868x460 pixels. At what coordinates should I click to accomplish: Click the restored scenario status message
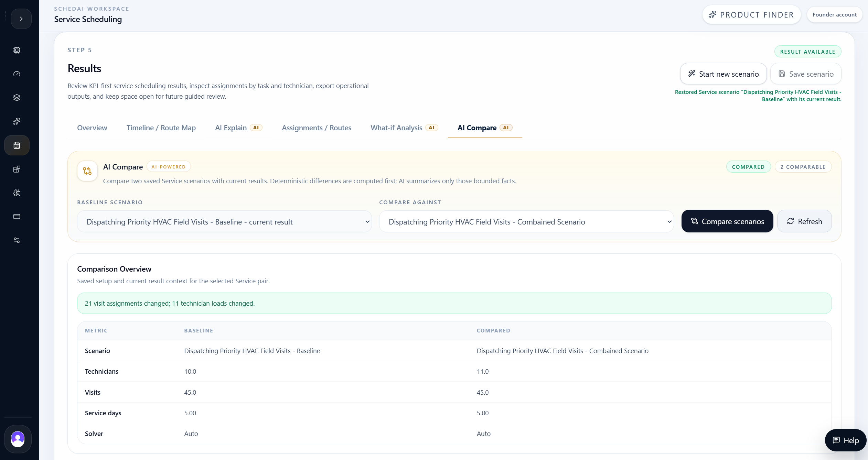tap(758, 96)
